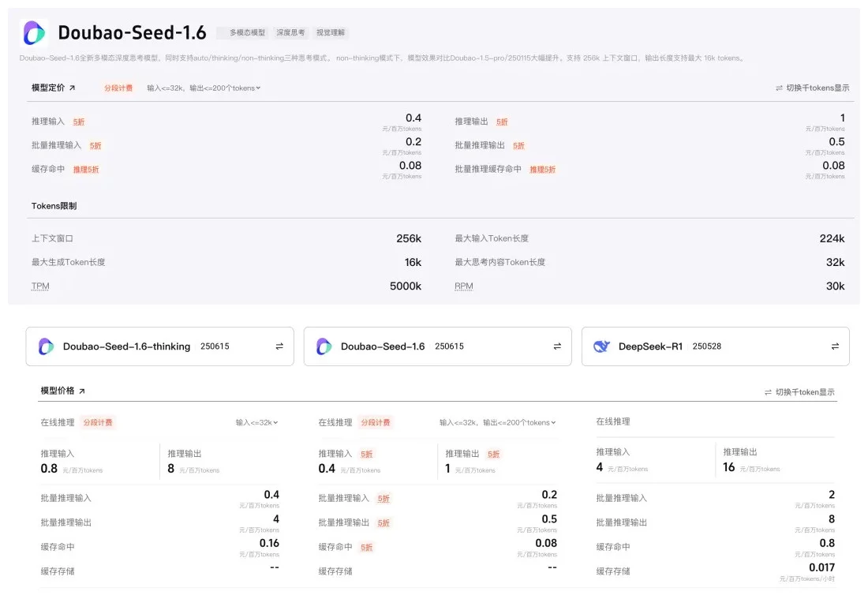The width and height of the screenshot is (868, 599).
Task: Open the arrow link next to 模型价格
Action: [x=81, y=391]
